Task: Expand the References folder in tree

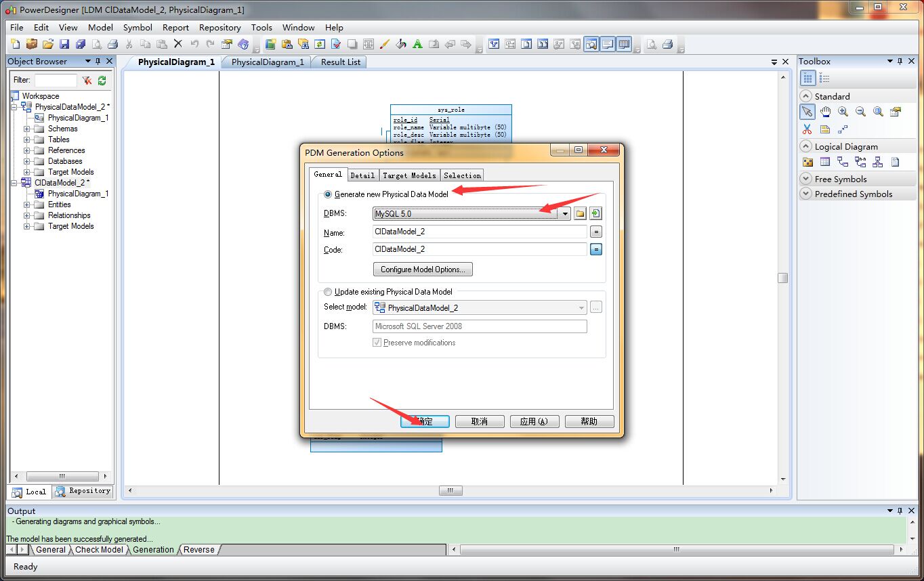Action: pos(27,150)
